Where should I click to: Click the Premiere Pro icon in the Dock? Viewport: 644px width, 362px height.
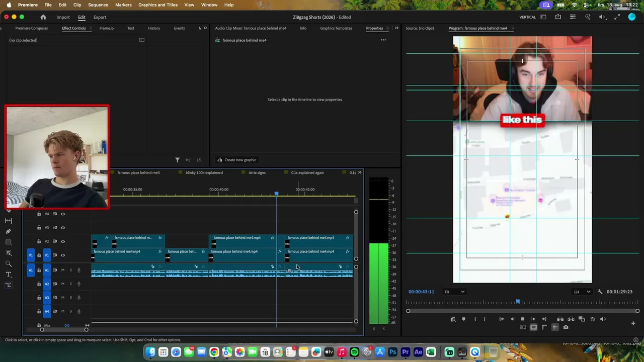point(406,352)
